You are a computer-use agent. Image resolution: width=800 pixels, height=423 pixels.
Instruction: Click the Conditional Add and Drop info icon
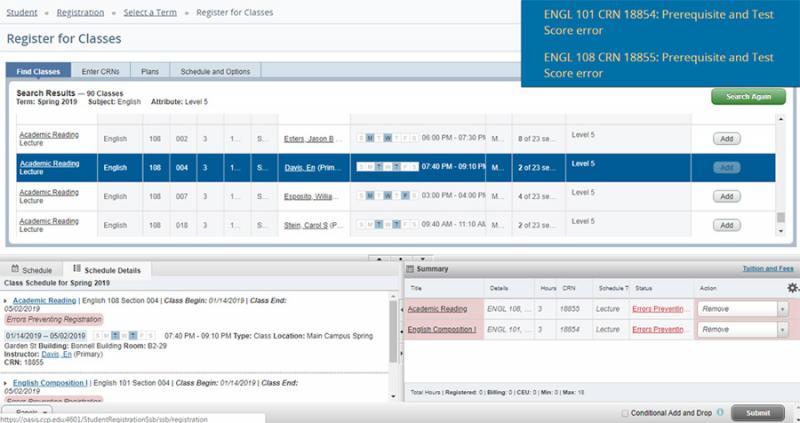click(720, 413)
